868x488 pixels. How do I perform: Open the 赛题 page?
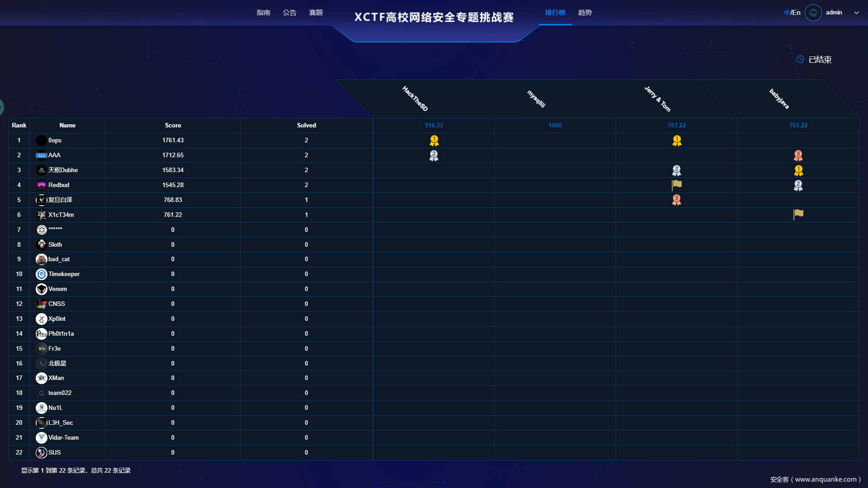tap(316, 13)
